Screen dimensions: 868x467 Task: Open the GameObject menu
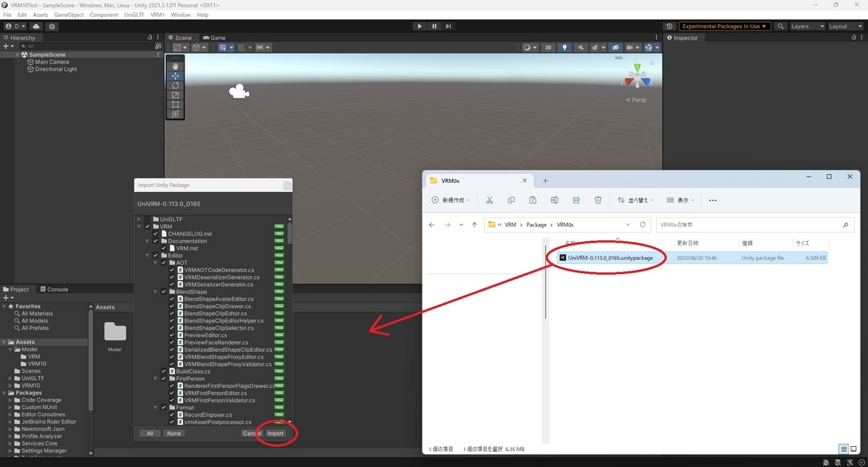69,14
